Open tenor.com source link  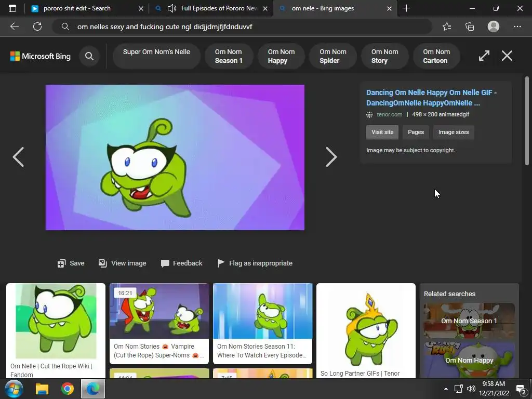[389, 114]
